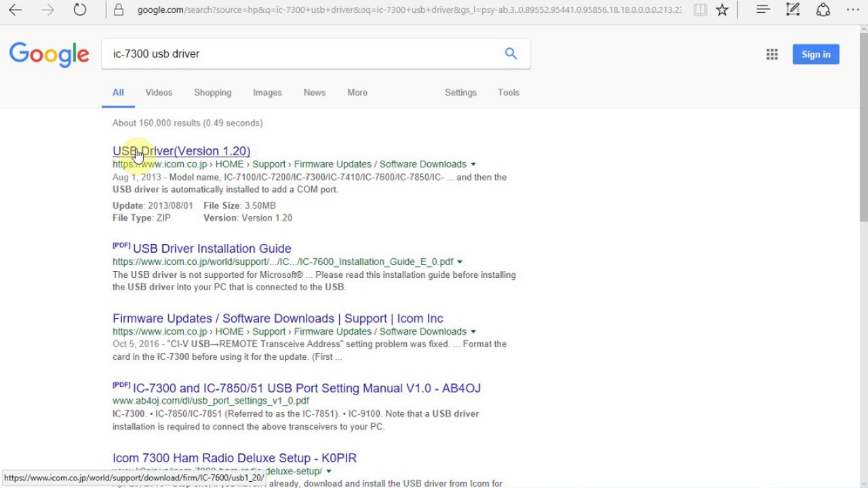Click the Sign in button
Image resolution: width=868 pixels, height=488 pixels.
point(816,54)
